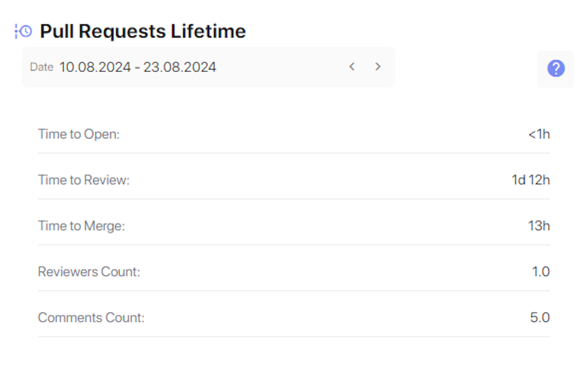Click the 13h merge time value
This screenshot has width=583, height=392.
(539, 226)
